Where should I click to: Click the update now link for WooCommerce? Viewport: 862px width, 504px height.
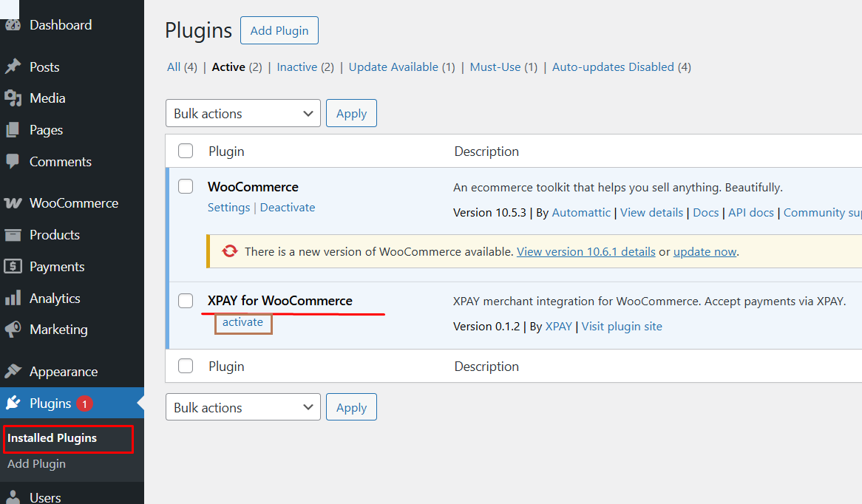click(x=705, y=251)
